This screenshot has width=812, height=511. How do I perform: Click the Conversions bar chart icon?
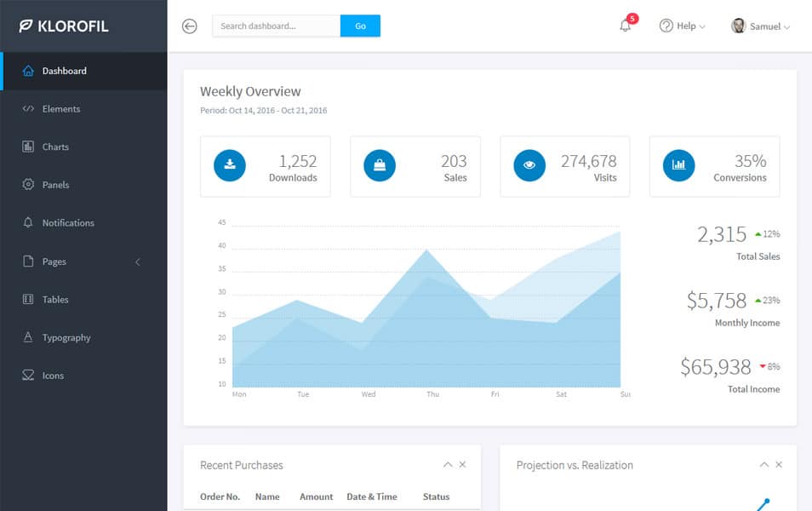[x=678, y=165]
